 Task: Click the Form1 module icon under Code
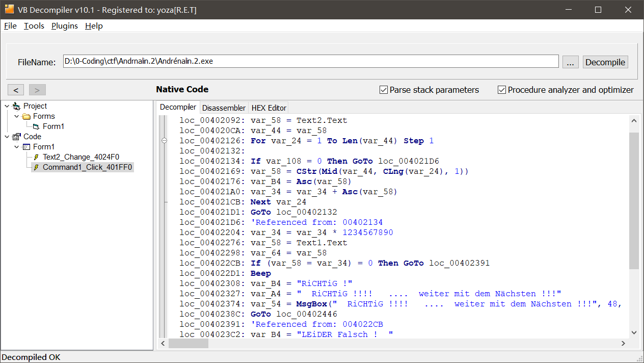[x=26, y=147]
